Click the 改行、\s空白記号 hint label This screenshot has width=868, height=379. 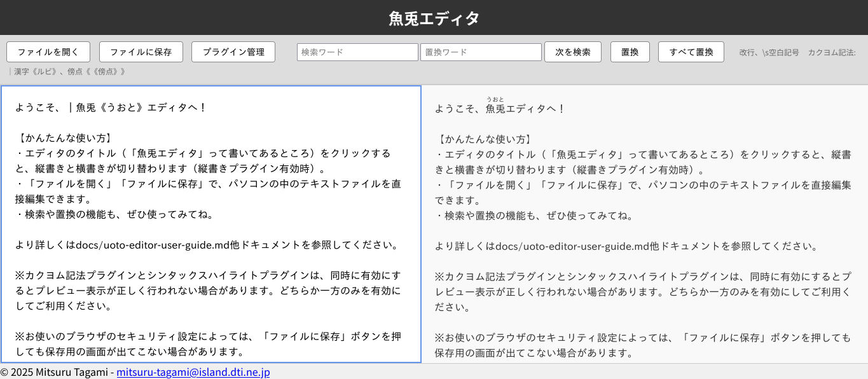tap(769, 52)
